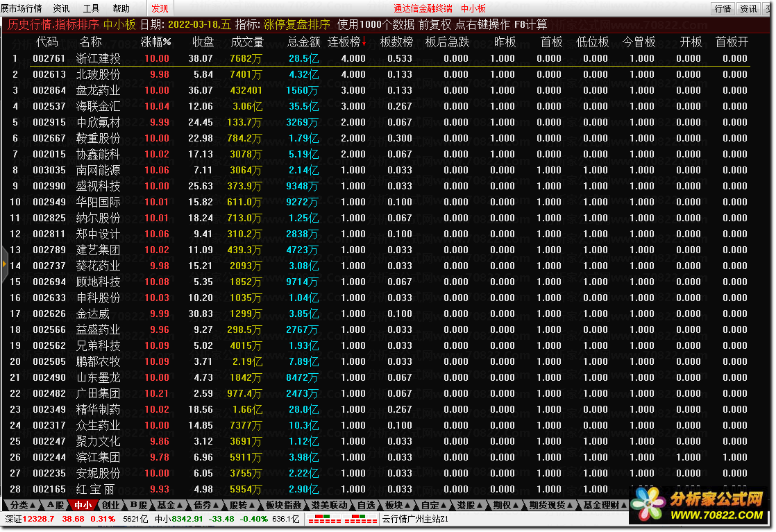Click the 成交量 column header
The width and height of the screenshot is (776, 532).
coord(248,42)
